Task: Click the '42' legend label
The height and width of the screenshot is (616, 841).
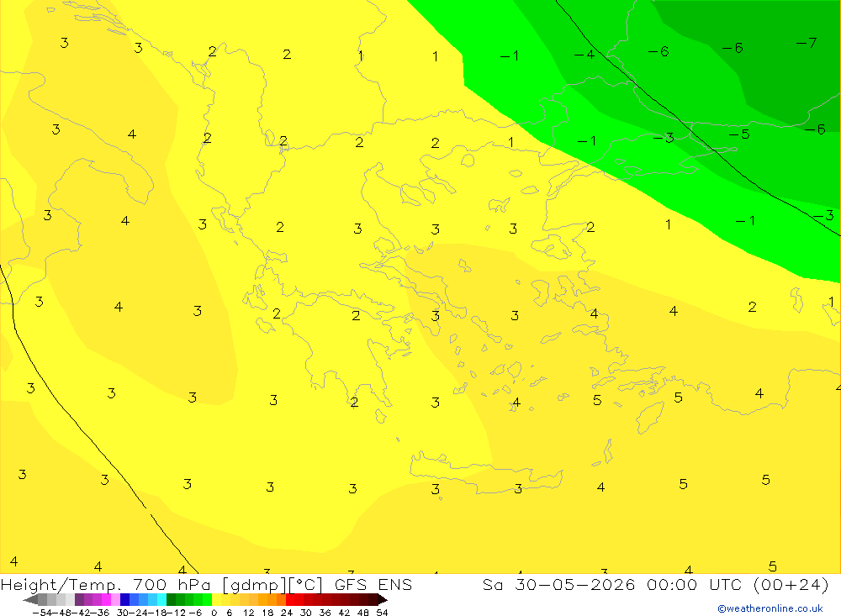Action: [344, 613]
